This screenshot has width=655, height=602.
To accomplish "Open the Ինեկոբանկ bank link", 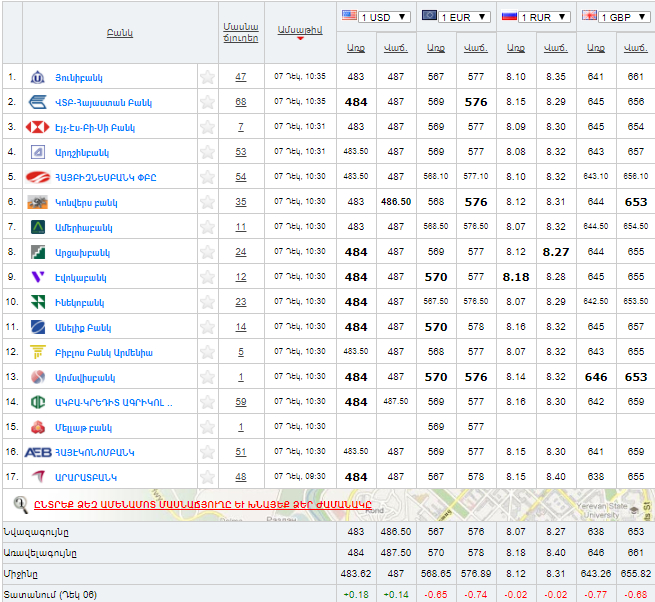I will coord(80,303).
